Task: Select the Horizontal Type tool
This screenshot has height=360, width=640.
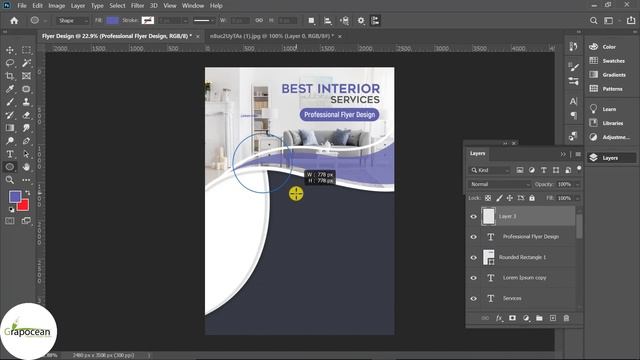Action: [x=10, y=154]
